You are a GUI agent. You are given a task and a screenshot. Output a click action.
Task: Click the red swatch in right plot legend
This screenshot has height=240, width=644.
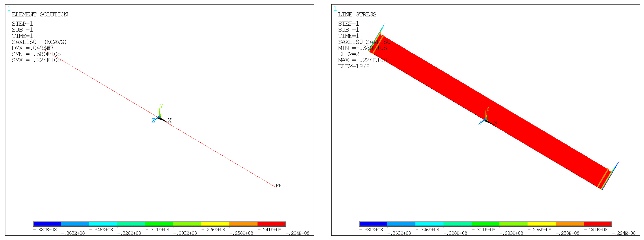(597, 224)
